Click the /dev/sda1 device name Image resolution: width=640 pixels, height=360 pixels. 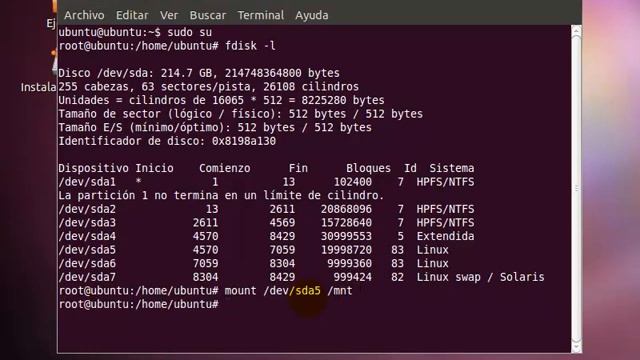click(x=87, y=182)
